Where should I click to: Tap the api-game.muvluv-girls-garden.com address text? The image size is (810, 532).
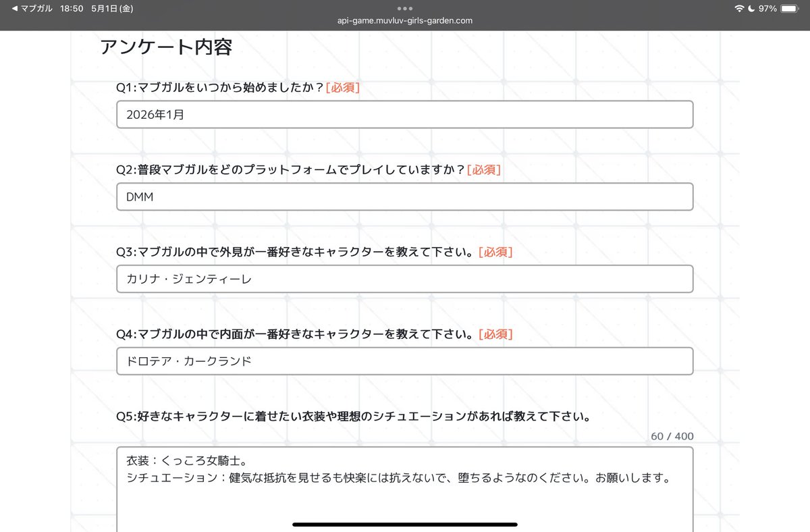pyautogui.click(x=405, y=20)
